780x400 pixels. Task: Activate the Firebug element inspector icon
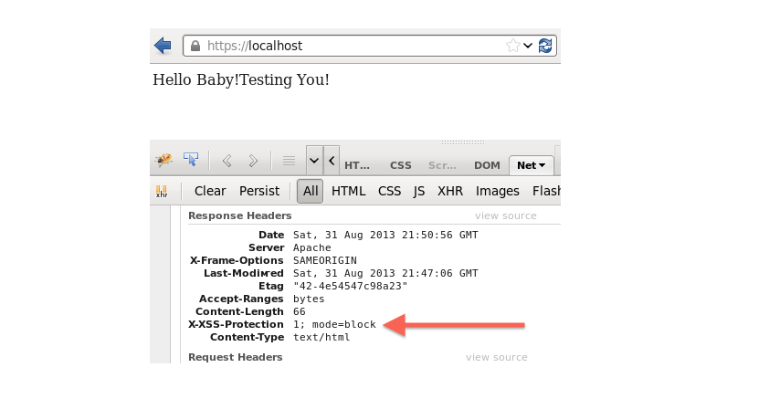191,160
